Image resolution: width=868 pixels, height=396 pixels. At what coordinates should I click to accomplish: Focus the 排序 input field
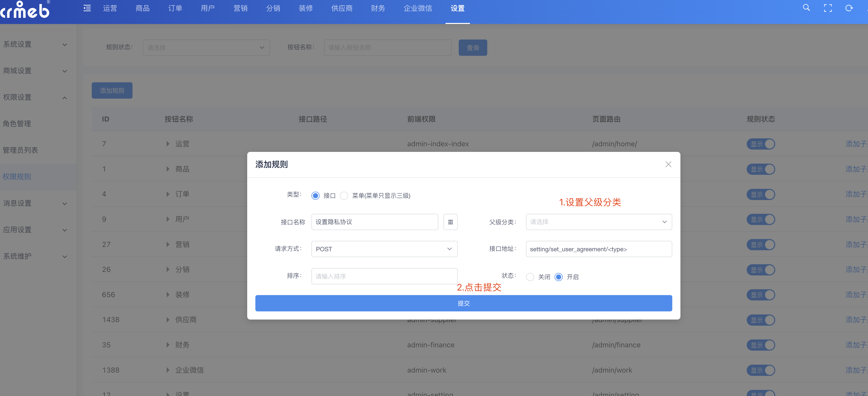[x=384, y=276]
